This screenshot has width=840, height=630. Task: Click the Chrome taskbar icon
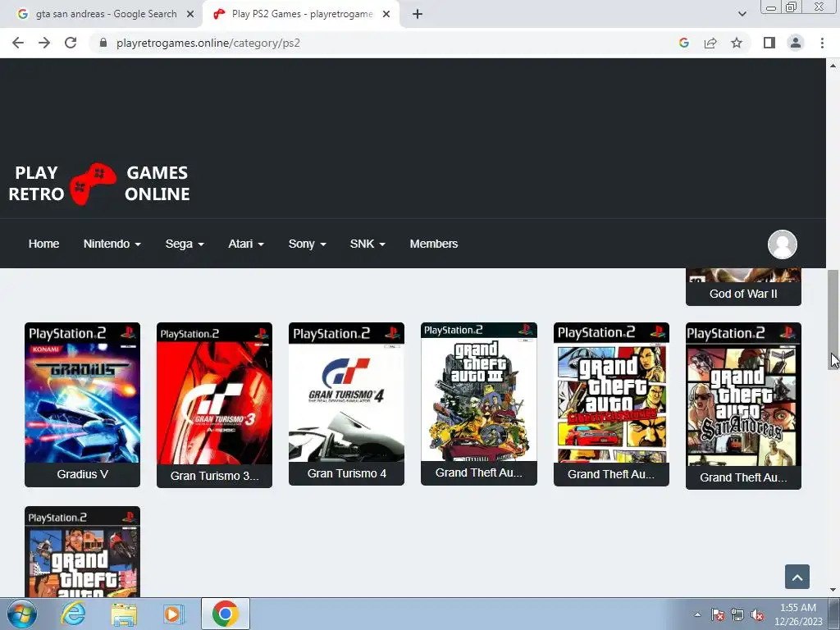pos(225,614)
